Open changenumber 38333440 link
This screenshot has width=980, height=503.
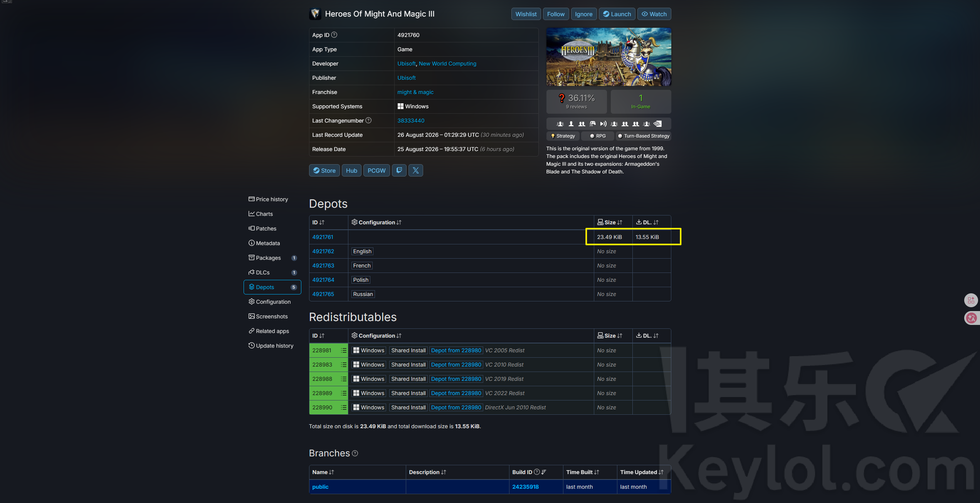[x=411, y=121]
